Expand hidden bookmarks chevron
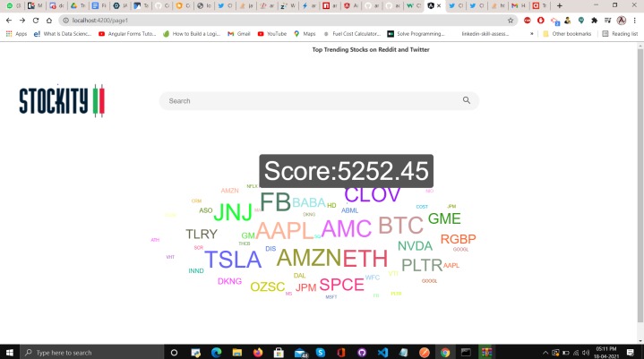 pos(532,34)
